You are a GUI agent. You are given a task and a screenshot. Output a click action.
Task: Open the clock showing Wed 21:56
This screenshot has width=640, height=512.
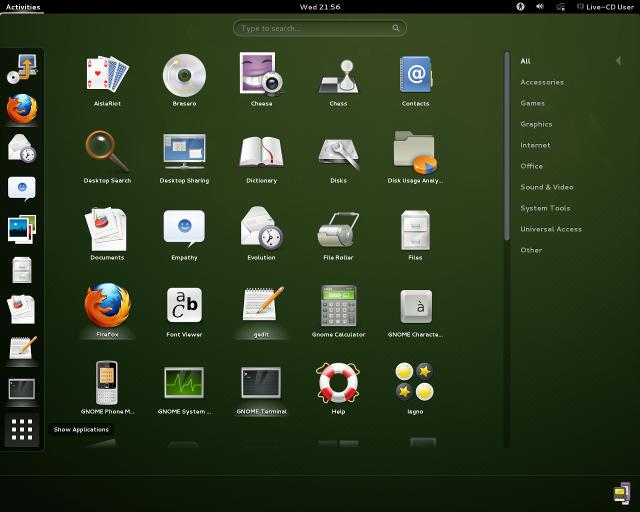pyautogui.click(x=320, y=7)
